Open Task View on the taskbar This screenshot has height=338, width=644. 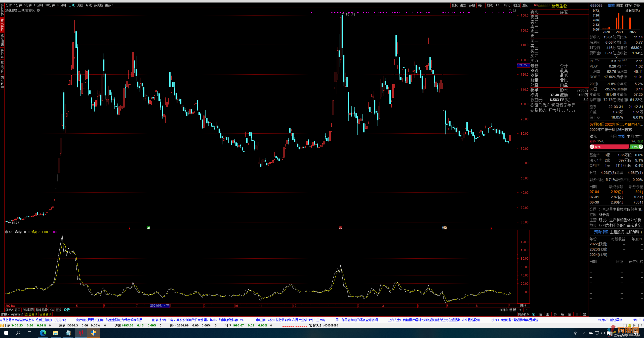click(30, 333)
